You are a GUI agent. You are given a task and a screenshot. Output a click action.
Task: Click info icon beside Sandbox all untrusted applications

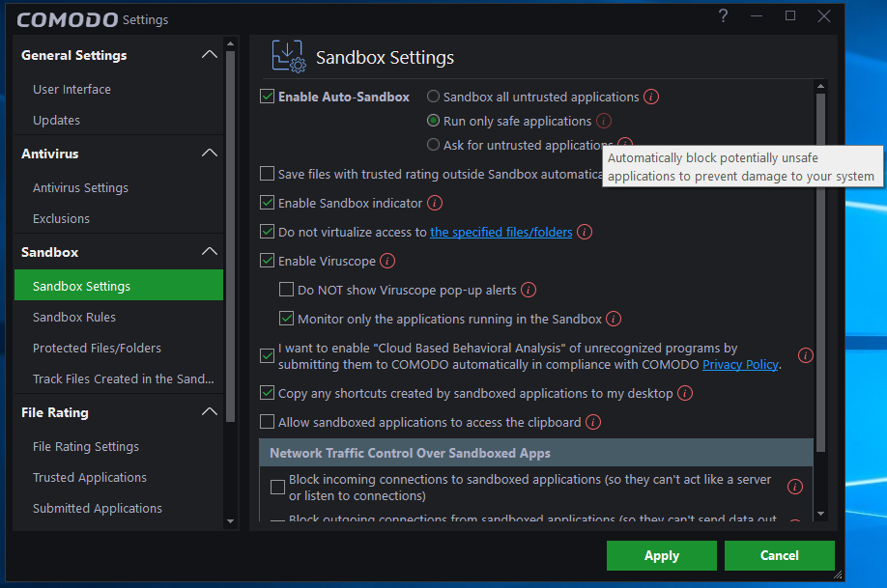651,97
